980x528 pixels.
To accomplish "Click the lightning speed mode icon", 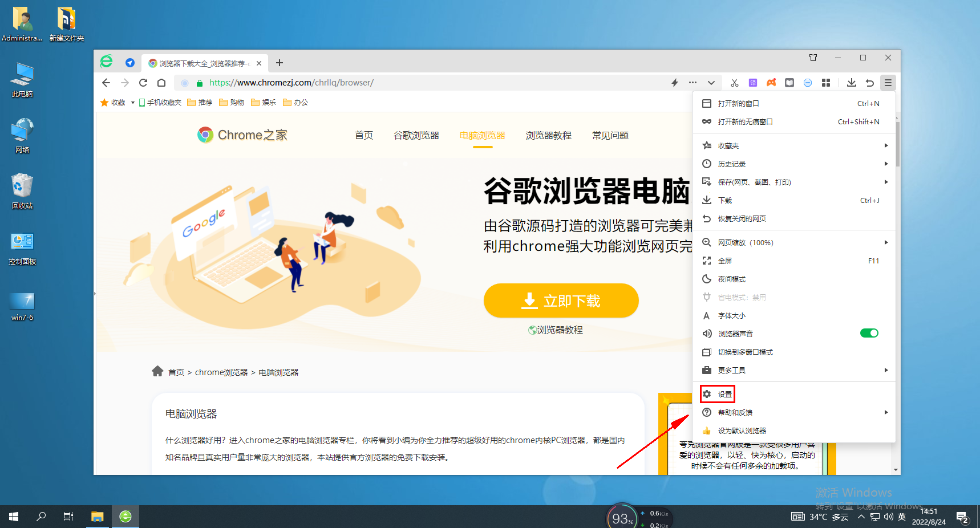I will pyautogui.click(x=675, y=83).
